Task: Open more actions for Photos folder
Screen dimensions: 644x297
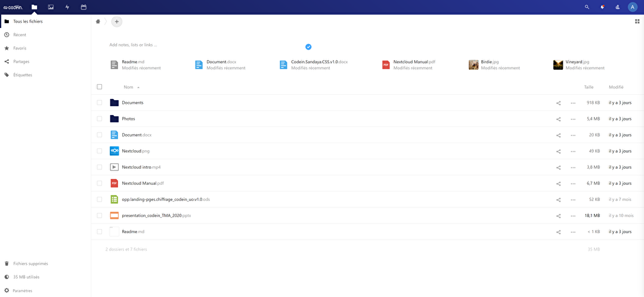Action: coord(573,119)
